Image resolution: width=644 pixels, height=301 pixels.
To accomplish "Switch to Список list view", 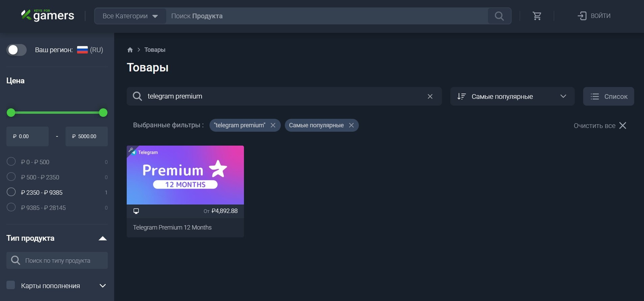I will (x=609, y=96).
